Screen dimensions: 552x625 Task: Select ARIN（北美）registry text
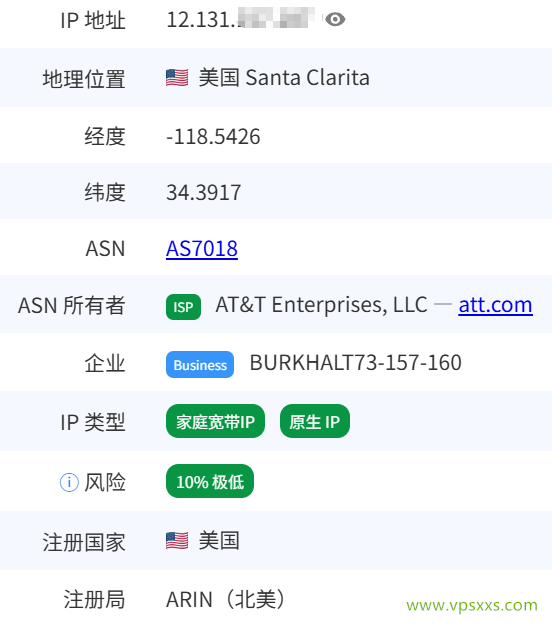pos(226,599)
